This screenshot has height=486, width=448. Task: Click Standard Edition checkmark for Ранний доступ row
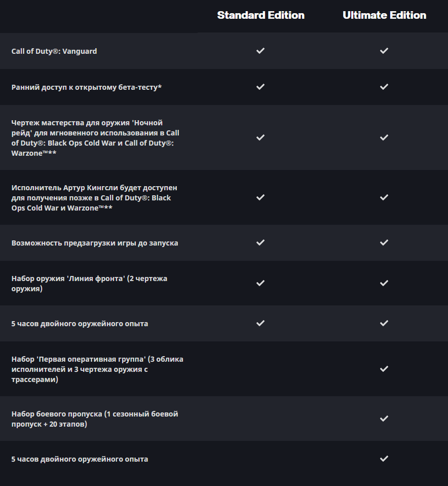click(x=260, y=87)
